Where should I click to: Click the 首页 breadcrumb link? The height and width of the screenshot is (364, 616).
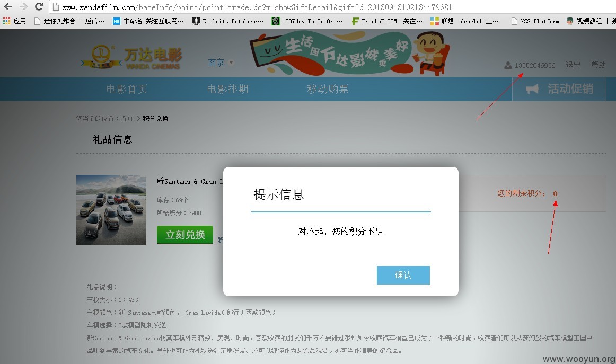127,119
